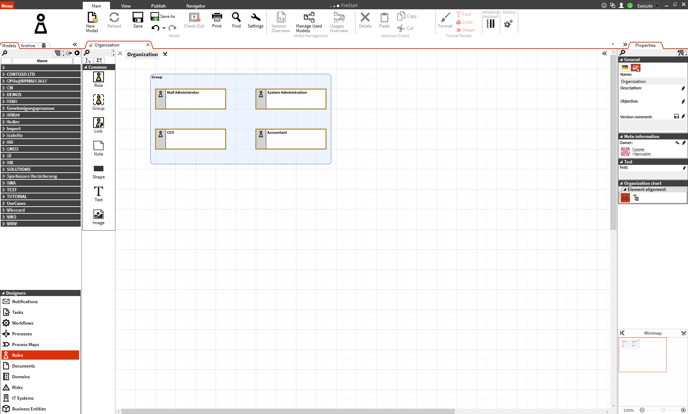Image resolution: width=688 pixels, height=414 pixels.
Task: Open the Processes designer
Action: point(40,334)
